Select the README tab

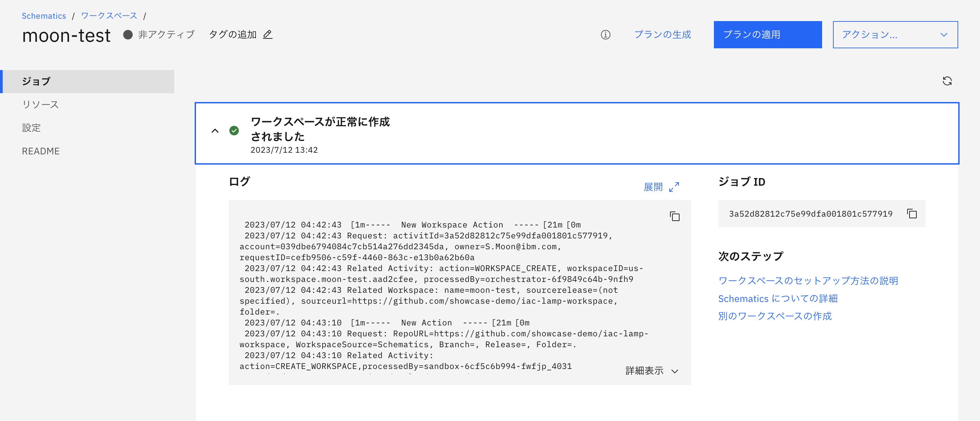pos(40,151)
